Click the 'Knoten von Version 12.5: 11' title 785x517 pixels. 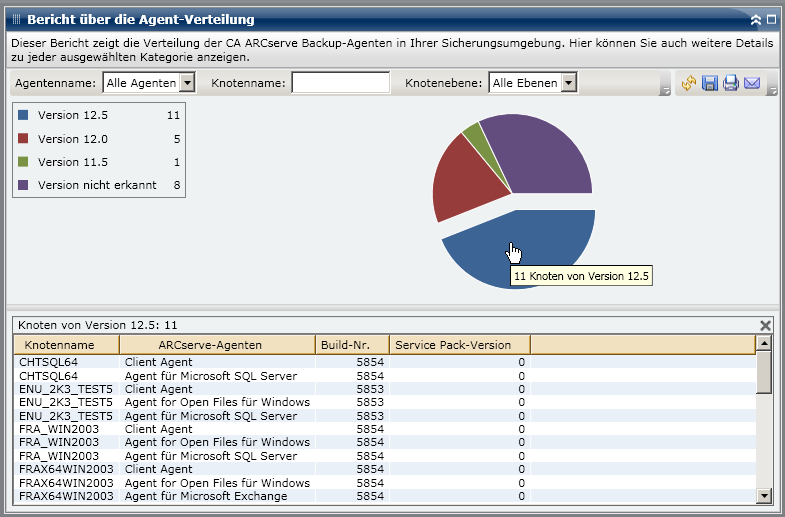tap(98, 325)
